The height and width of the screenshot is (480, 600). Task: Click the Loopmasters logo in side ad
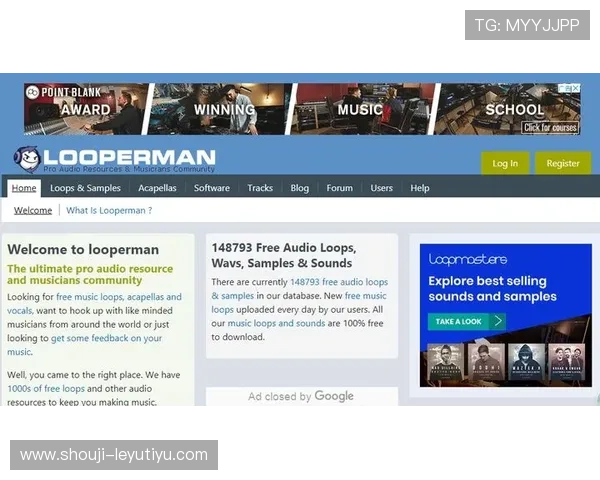pyautogui.click(x=468, y=259)
